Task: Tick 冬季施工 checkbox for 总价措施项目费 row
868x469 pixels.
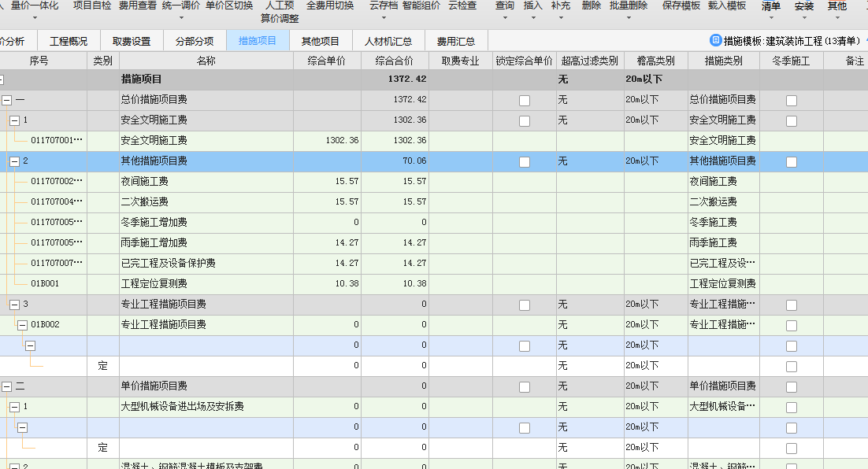Action: [792, 100]
